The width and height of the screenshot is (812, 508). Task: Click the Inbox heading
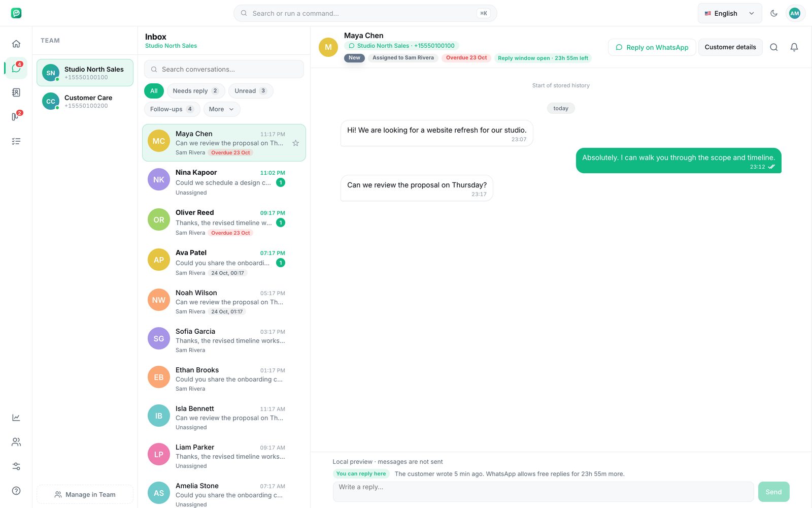(156, 37)
